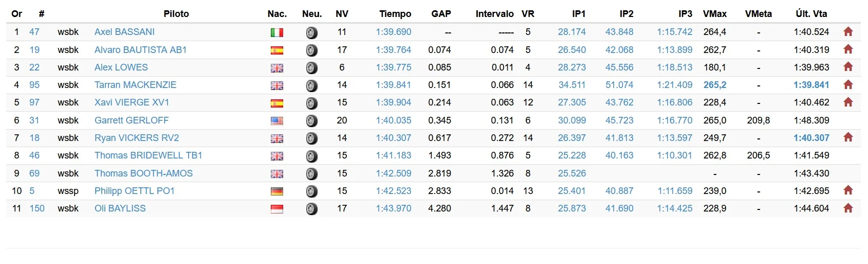Click the tyre icon in Alex Lowes' row
Image resolution: width=868 pixels, height=264 pixels.
pos(311,68)
